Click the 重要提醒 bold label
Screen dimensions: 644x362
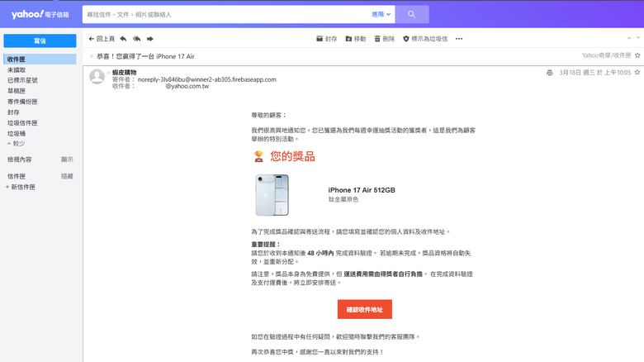[x=265, y=245]
